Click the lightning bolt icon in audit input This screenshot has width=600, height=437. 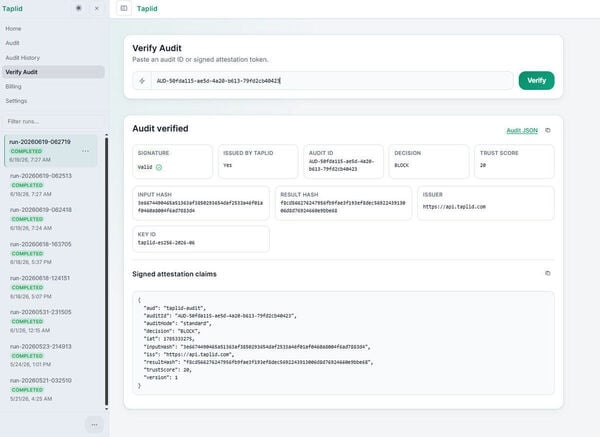[142, 81]
